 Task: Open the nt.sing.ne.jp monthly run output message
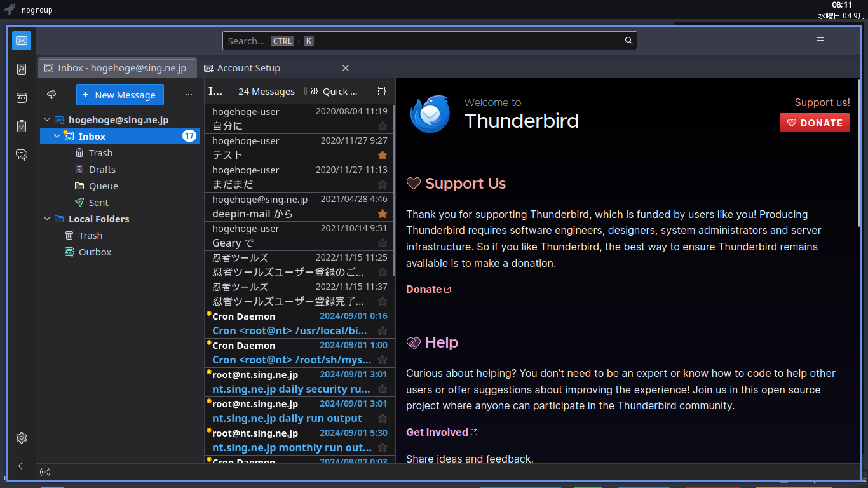299,440
